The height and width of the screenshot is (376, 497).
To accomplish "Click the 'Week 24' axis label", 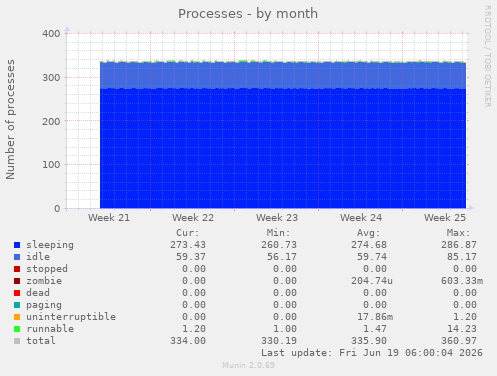I will [x=361, y=218].
